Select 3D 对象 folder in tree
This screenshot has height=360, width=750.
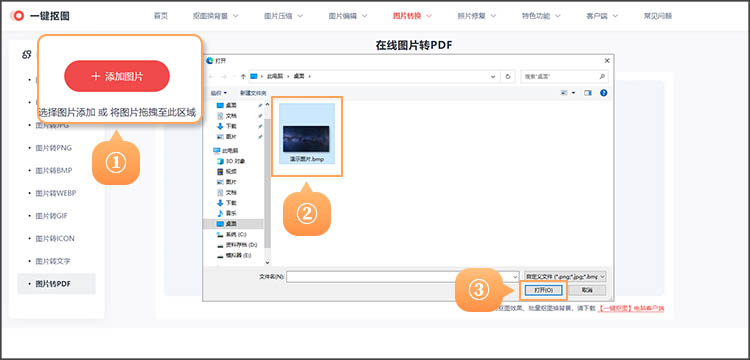[231, 161]
